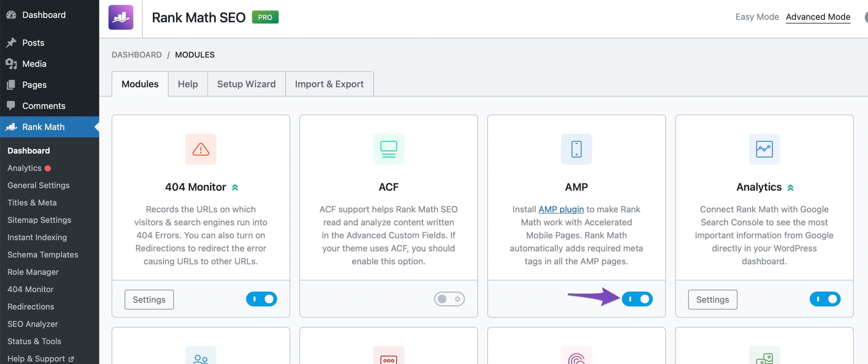The height and width of the screenshot is (364, 868).
Task: Switch to Easy Mode
Action: (757, 17)
